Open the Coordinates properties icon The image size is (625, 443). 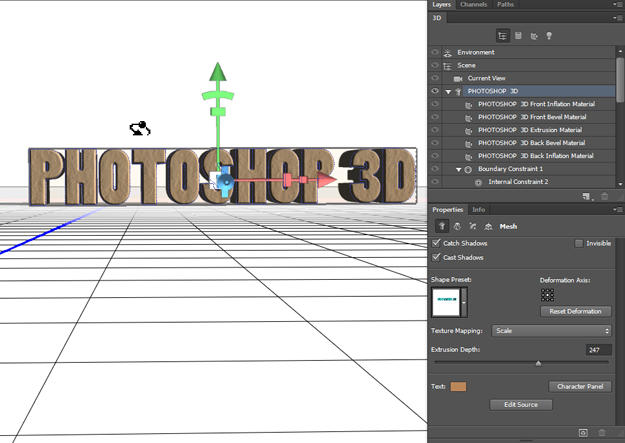pos(487,227)
